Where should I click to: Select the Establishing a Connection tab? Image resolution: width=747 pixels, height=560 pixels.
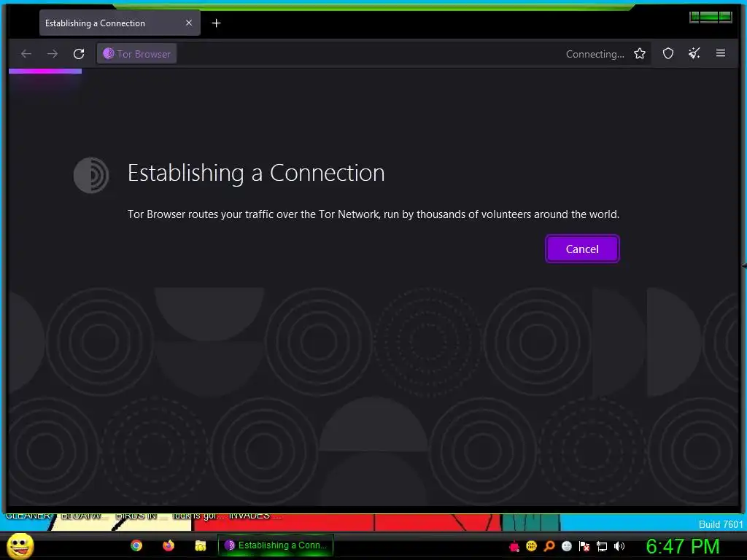[120, 23]
